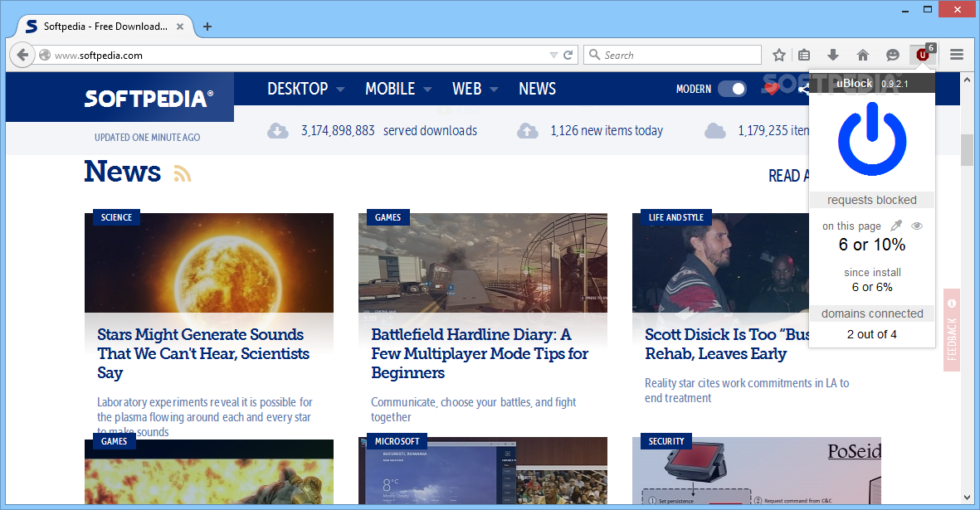Close the Softpedia tab
The image size is (980, 510).
click(x=180, y=27)
